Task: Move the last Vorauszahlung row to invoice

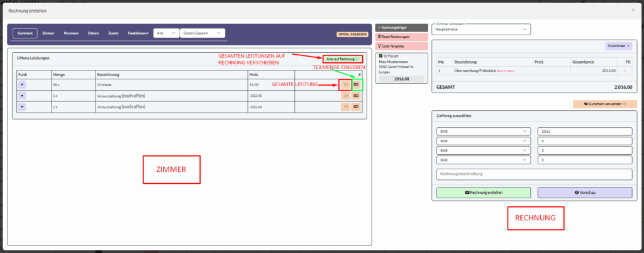Action: point(345,108)
